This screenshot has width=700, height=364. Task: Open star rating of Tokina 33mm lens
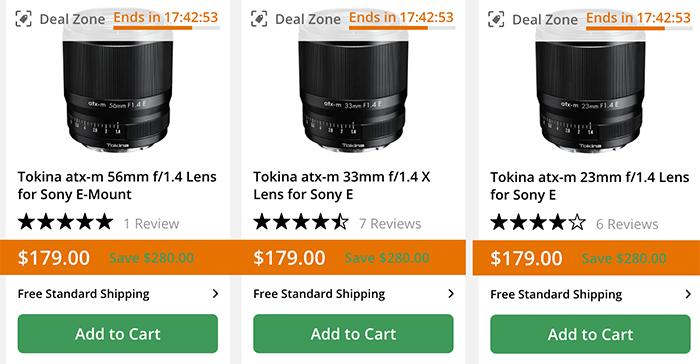301,222
